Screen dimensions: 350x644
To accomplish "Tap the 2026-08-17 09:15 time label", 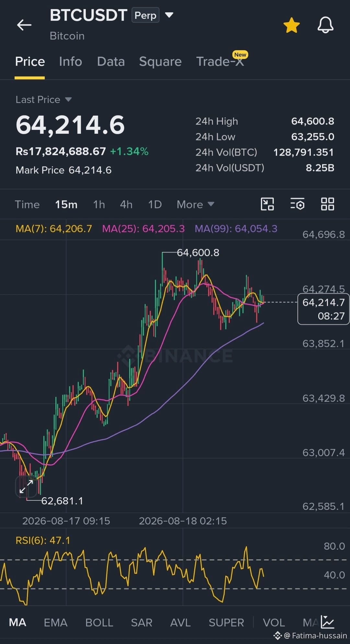I will (x=66, y=521).
